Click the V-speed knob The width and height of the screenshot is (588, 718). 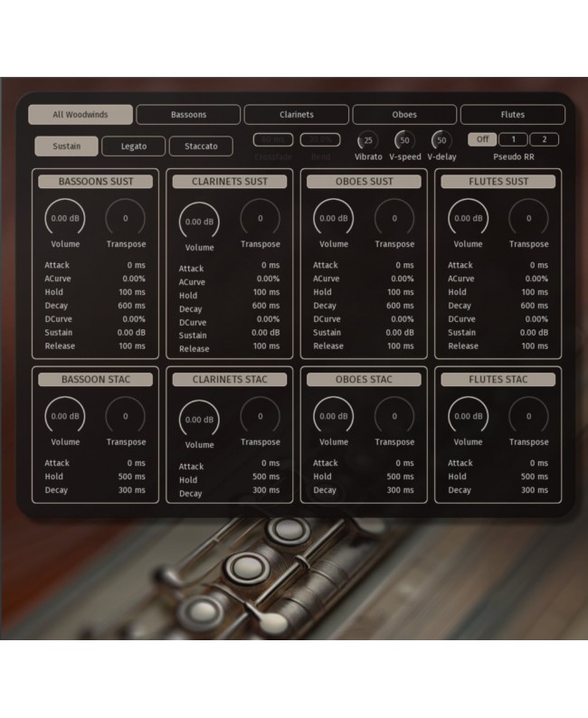(x=405, y=140)
